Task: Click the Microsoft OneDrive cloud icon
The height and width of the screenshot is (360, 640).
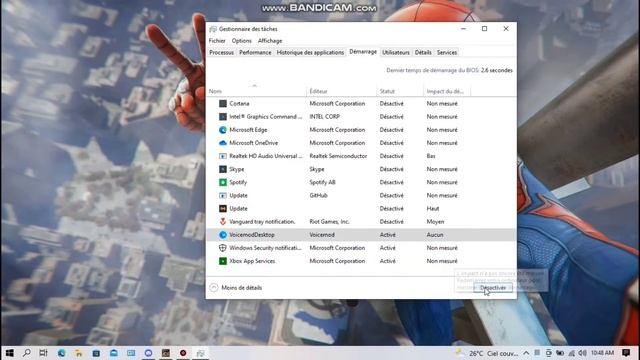Action: 223,143
